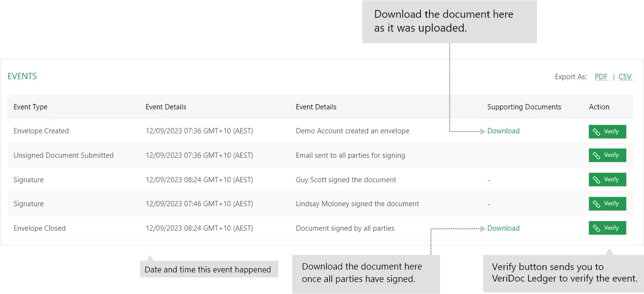Select the Envelope Closed timestamp cell
Image resolution: width=644 pixels, height=294 pixels.
click(x=199, y=228)
